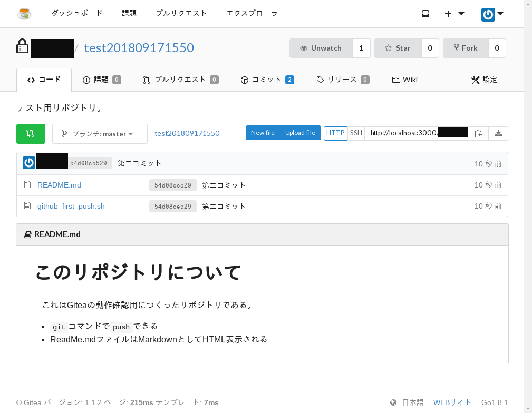Expand the ブランチ: master dropdown
Image resolution: width=532 pixels, height=413 pixels.
pyautogui.click(x=100, y=134)
